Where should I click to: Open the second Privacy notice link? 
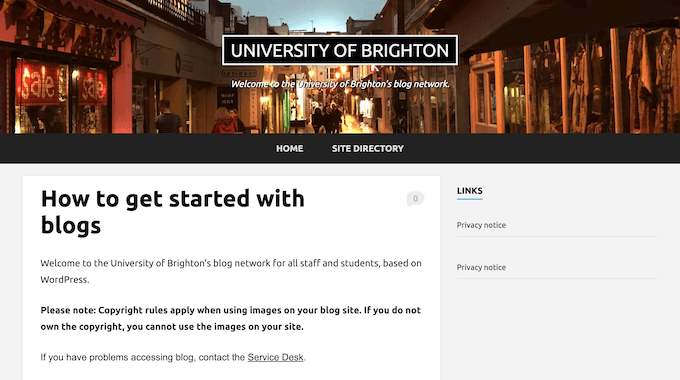(481, 267)
